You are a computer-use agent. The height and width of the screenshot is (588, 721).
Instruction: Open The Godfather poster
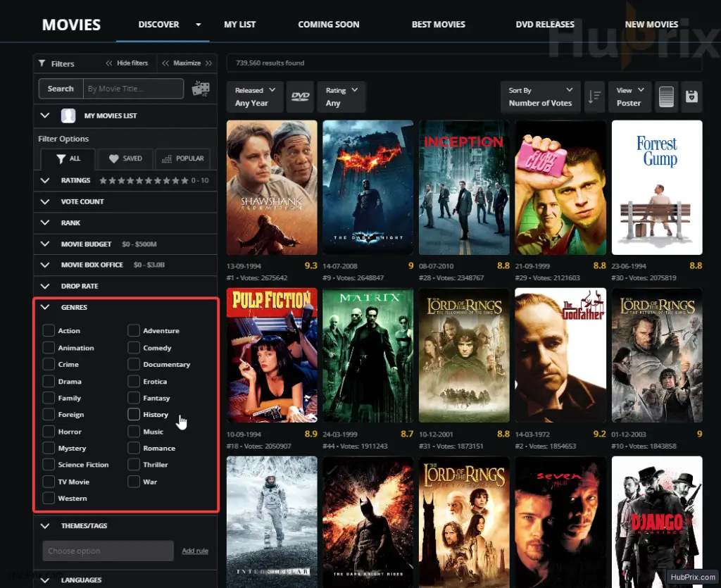click(560, 356)
